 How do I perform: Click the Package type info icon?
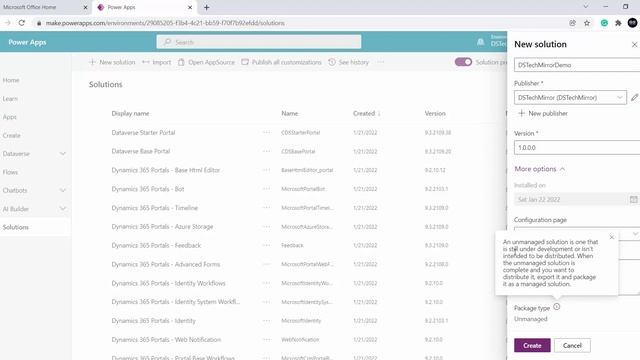pyautogui.click(x=557, y=307)
